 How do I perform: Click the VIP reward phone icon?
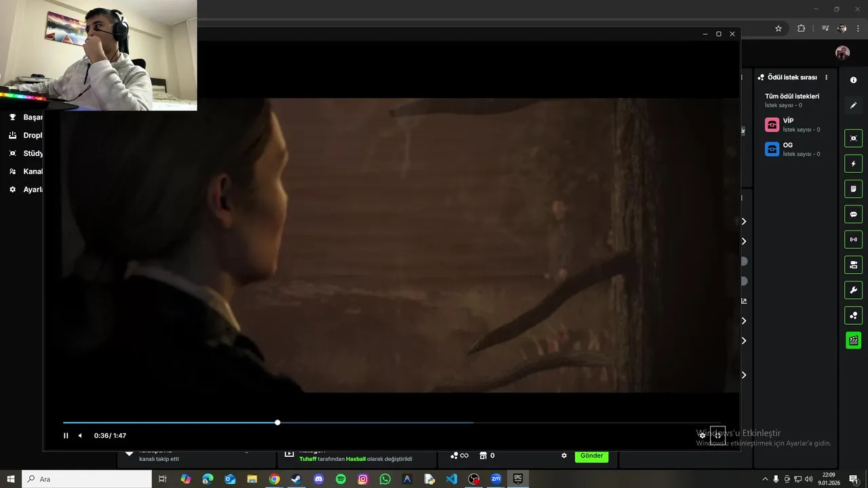(x=772, y=125)
